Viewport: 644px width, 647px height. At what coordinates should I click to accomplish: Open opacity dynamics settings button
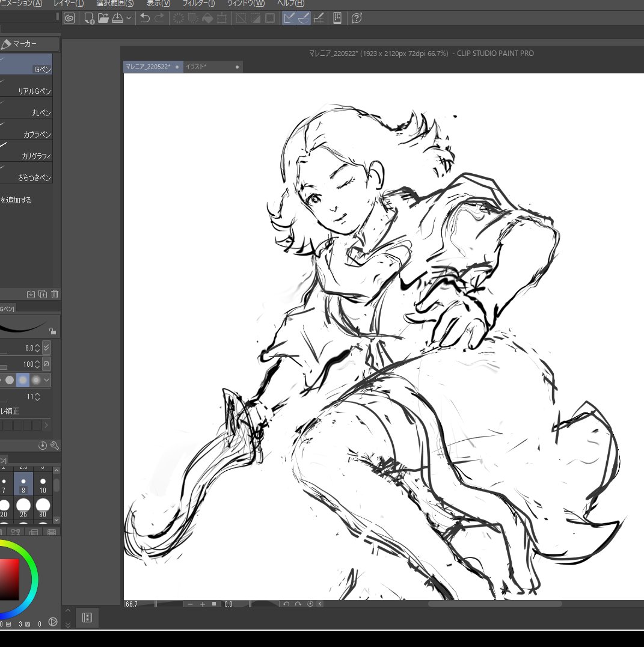(x=47, y=364)
